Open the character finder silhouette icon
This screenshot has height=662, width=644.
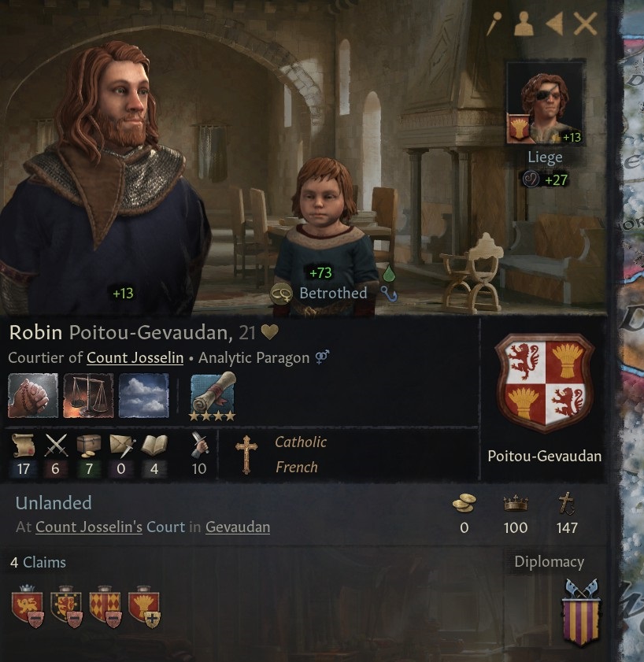click(524, 23)
